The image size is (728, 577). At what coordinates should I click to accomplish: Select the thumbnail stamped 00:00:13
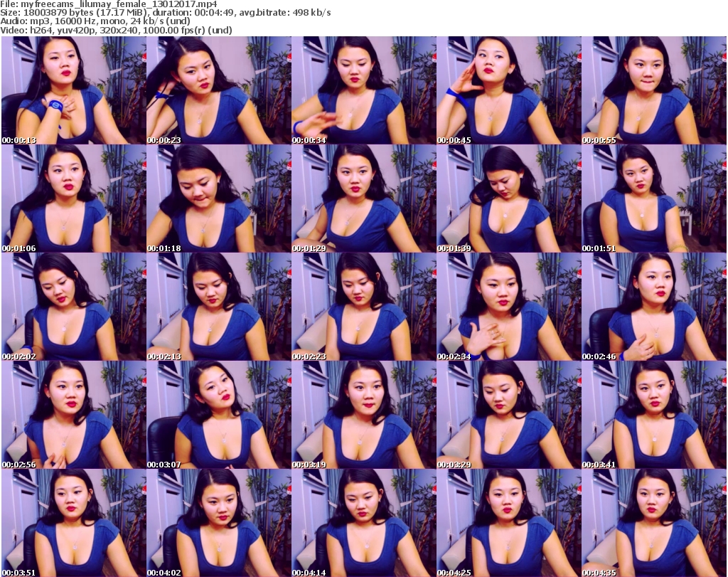[74, 90]
